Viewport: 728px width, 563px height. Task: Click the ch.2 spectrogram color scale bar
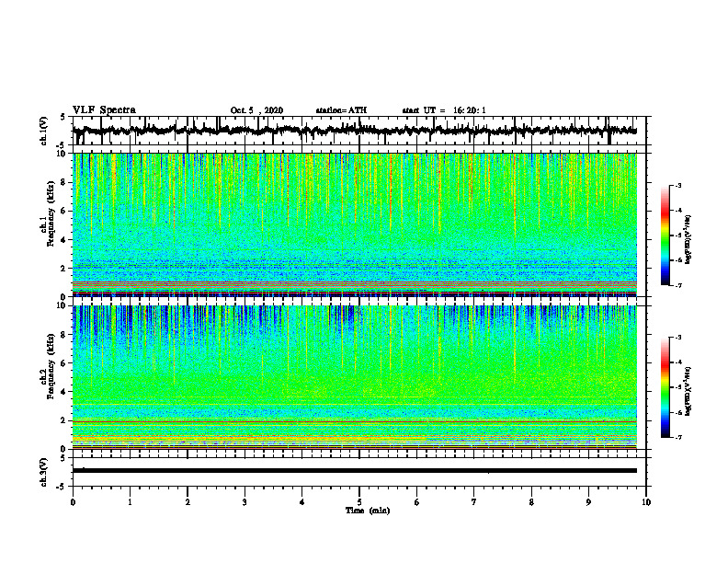(x=665, y=387)
